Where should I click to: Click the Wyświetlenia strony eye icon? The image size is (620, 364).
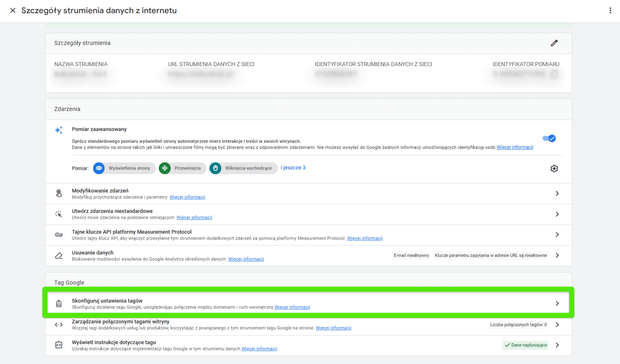[99, 168]
